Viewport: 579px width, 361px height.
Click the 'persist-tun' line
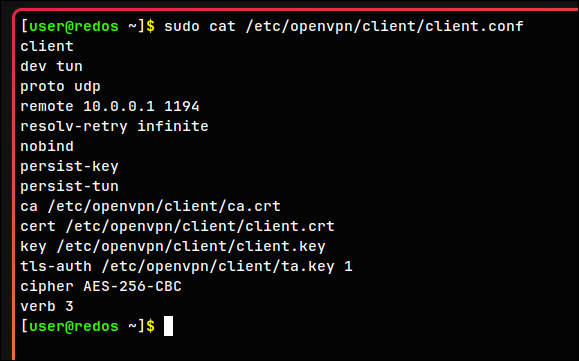(69, 187)
